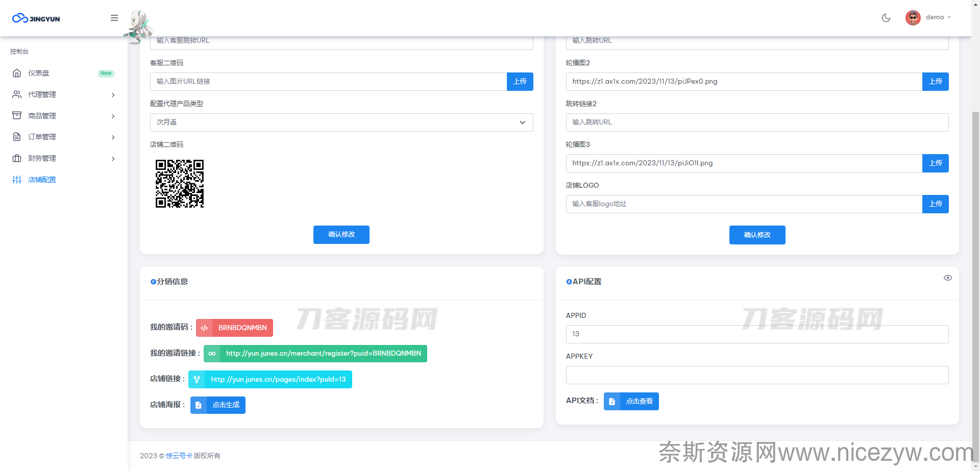Viewport: 980px width, 471px height.
Task: Click the 店铺二维码 QR code image
Action: 180,184
